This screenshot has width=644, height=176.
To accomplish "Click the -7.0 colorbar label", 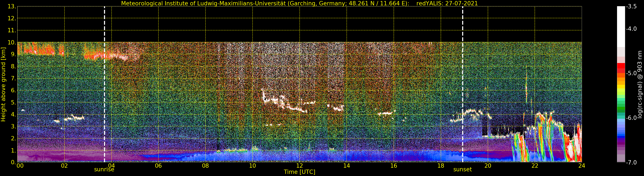I will point(631,163).
